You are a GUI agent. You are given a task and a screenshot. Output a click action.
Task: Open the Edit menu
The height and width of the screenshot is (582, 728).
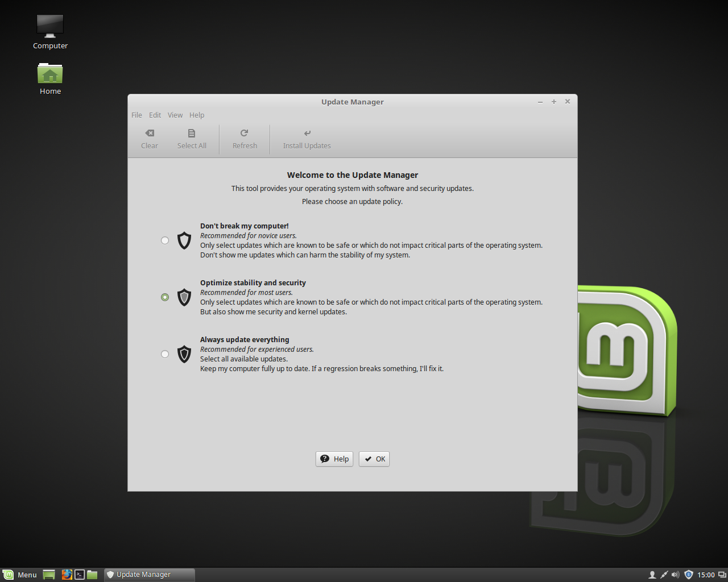tap(155, 115)
